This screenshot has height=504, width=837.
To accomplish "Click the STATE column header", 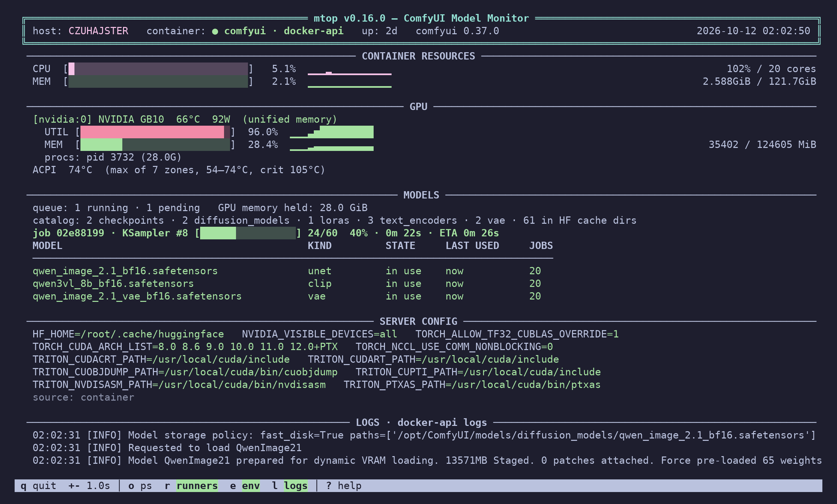I will (x=400, y=246).
